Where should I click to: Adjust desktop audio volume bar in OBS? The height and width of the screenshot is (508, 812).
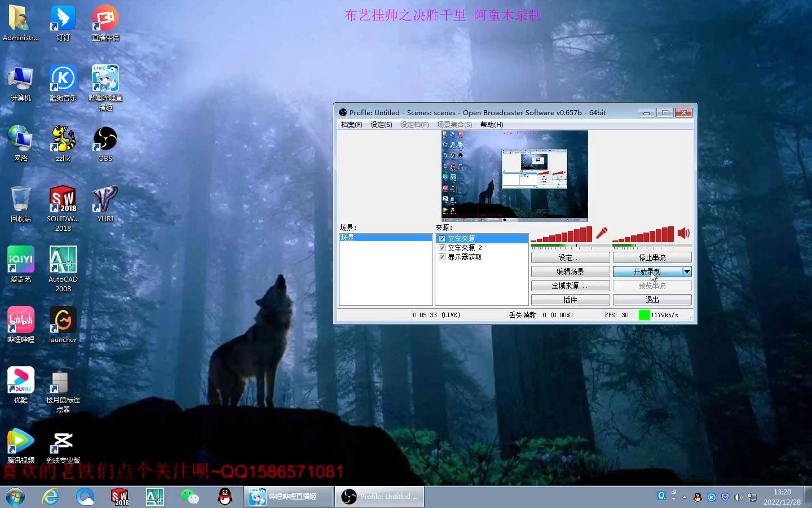click(643, 234)
